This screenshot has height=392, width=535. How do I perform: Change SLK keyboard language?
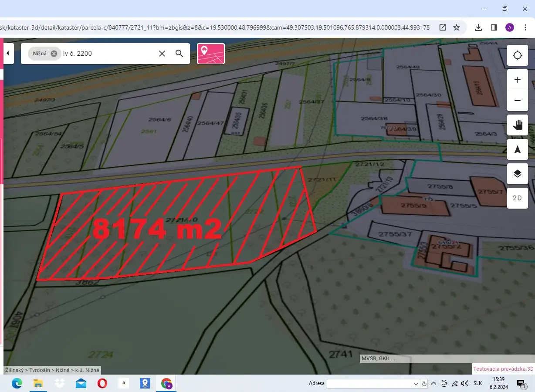[478, 383]
